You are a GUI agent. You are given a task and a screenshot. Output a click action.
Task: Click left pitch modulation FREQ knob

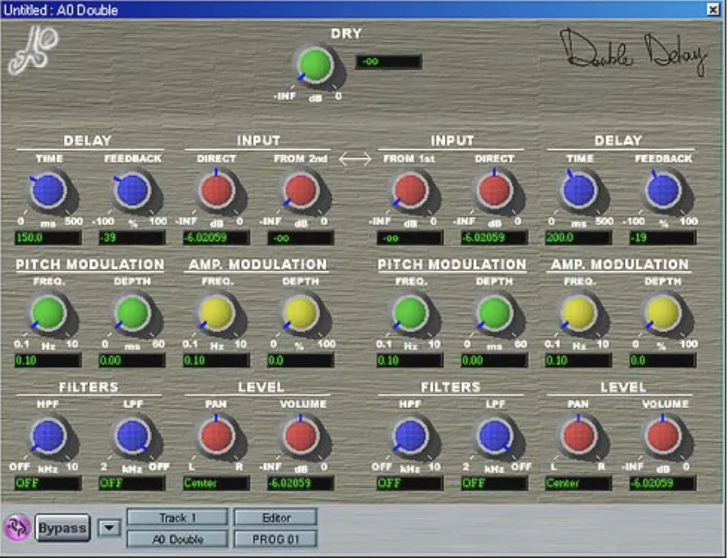[x=48, y=313]
